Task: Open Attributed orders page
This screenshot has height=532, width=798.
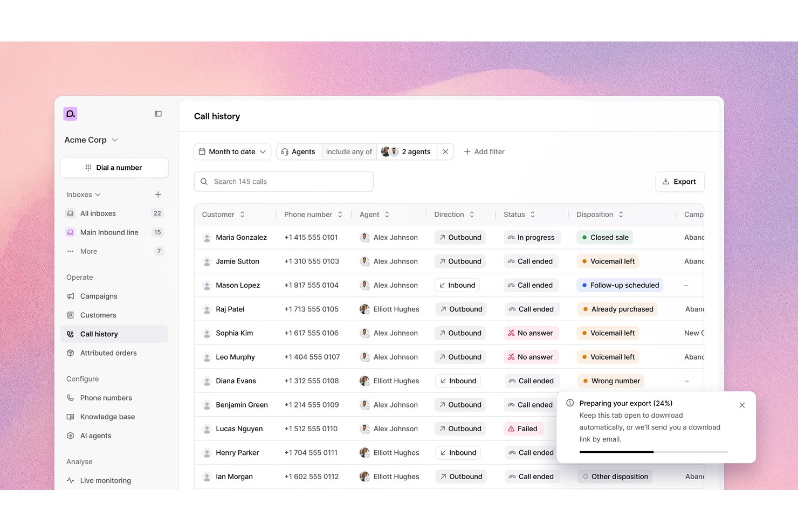Action: point(114,353)
